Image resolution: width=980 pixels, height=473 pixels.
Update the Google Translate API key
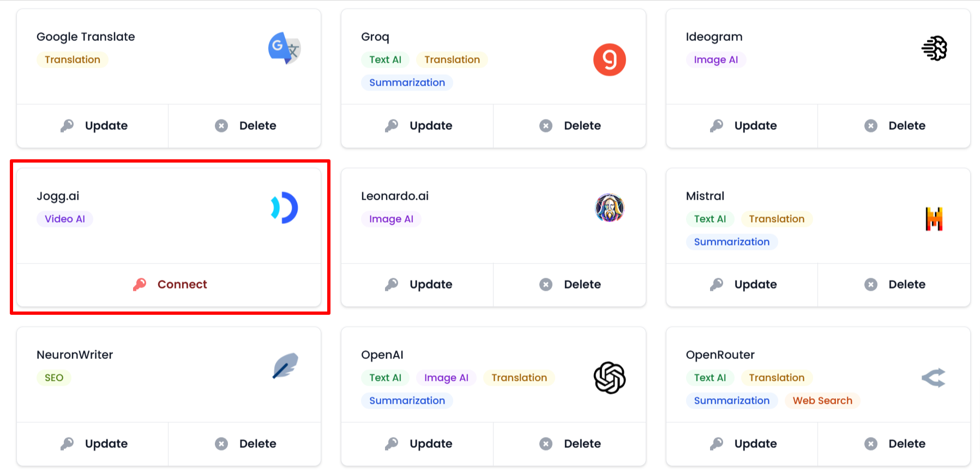coord(93,125)
